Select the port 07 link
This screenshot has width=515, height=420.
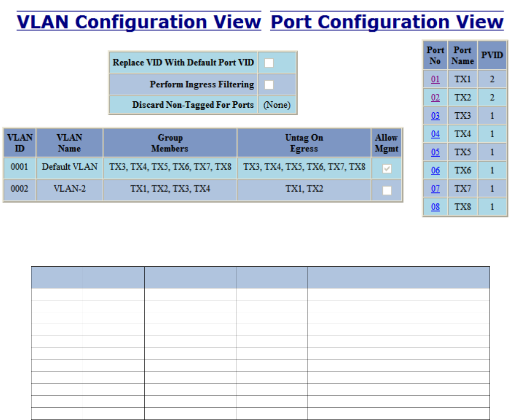coord(435,189)
